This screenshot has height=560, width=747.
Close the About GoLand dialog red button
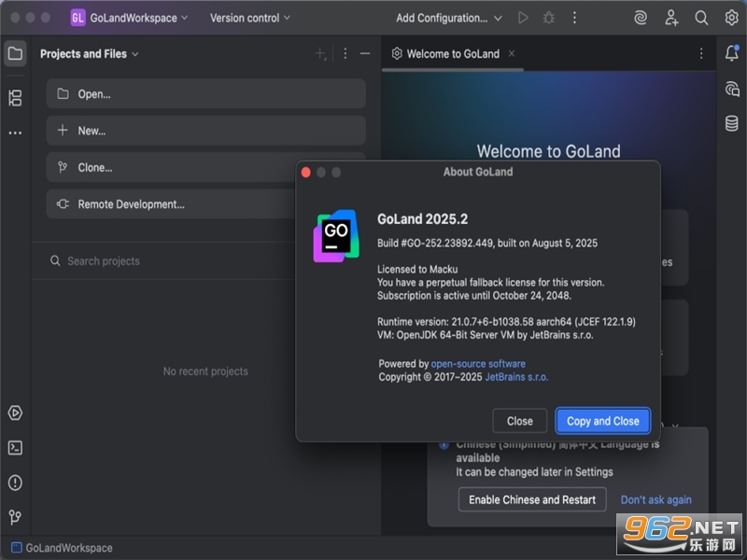(x=306, y=173)
